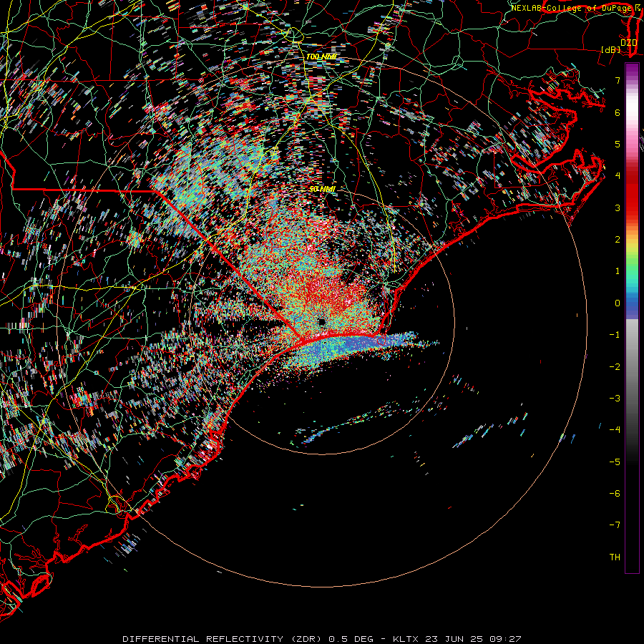Click the colorbar value -1 label
The image size is (644, 644).
click(615, 335)
